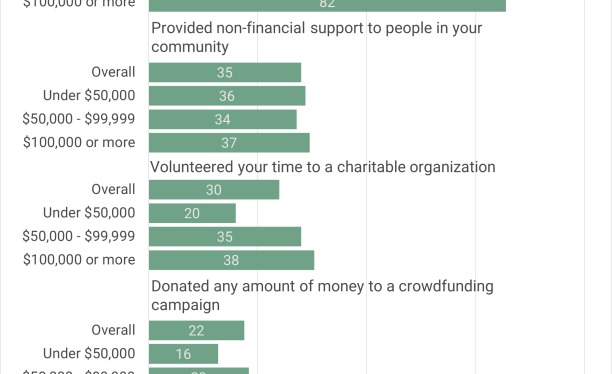This screenshot has height=374, width=612.
Task: Click the volunteering bar showing 38
Action: pos(231,260)
